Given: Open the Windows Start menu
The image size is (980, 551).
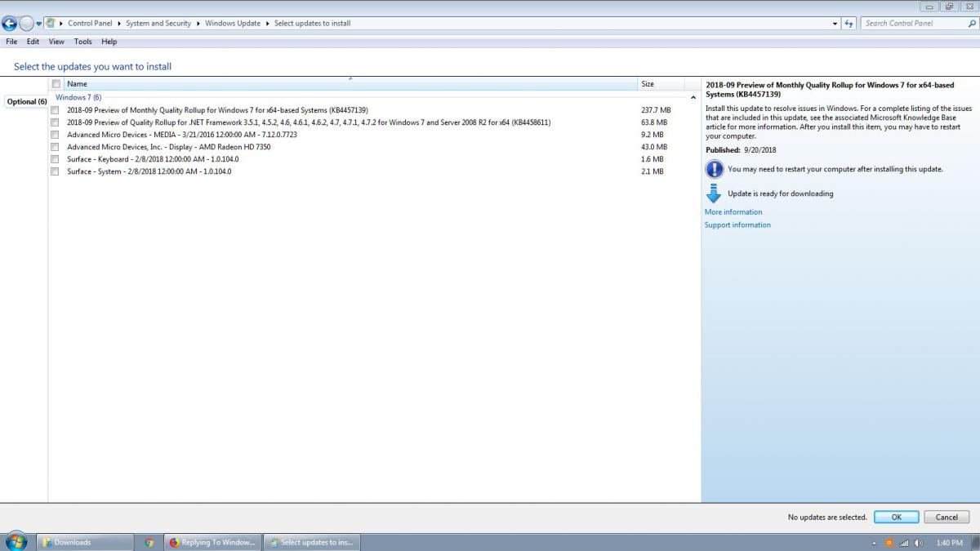Looking at the screenshot, I should click(16, 542).
